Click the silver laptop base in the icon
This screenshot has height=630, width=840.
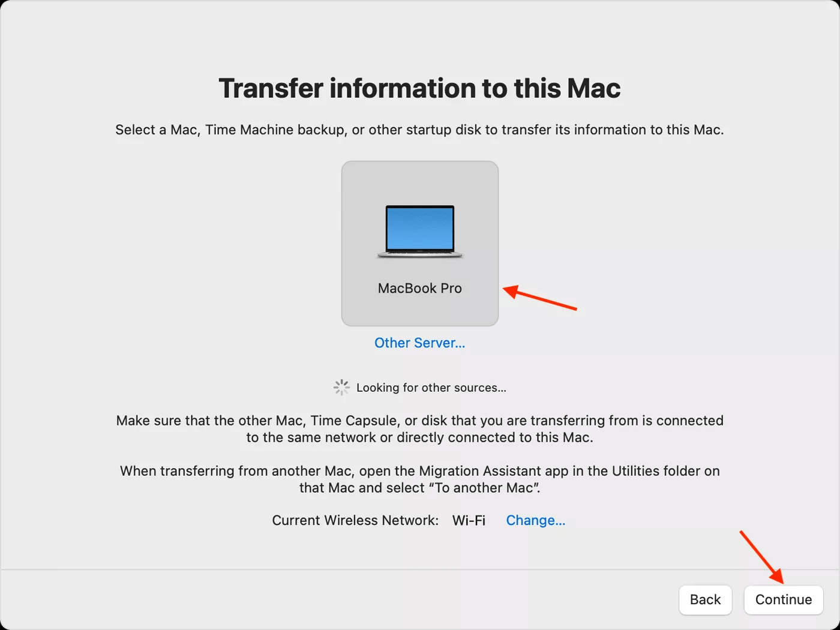(420, 255)
